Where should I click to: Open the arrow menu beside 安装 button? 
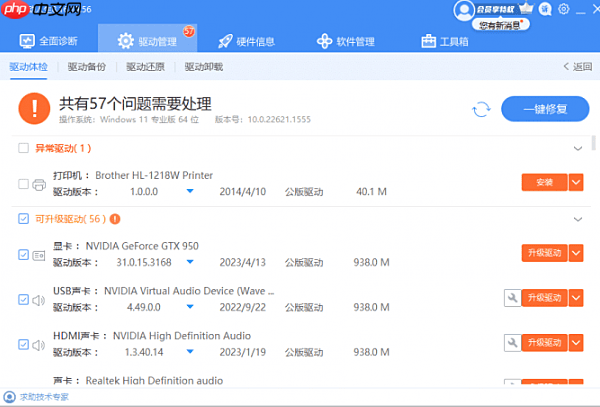[x=576, y=182]
